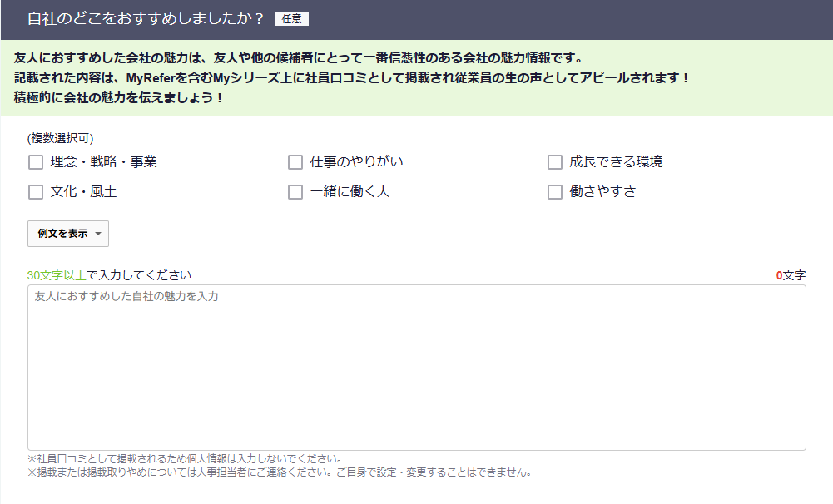This screenshot has width=833, height=504.
Task: Click the 0文字 character counter
Action: click(x=791, y=275)
